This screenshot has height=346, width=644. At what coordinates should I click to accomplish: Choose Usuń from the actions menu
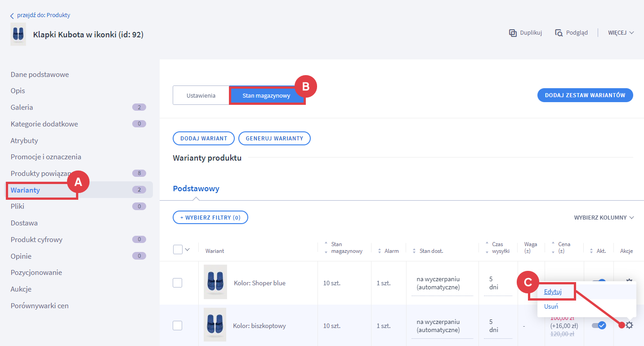pyautogui.click(x=551, y=306)
